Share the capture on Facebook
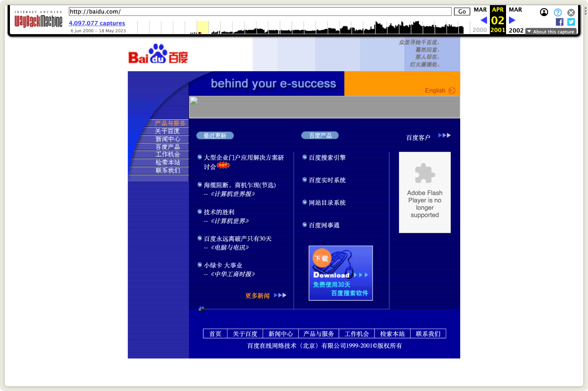Image resolution: width=588 pixels, height=391 pixels. 559,22
